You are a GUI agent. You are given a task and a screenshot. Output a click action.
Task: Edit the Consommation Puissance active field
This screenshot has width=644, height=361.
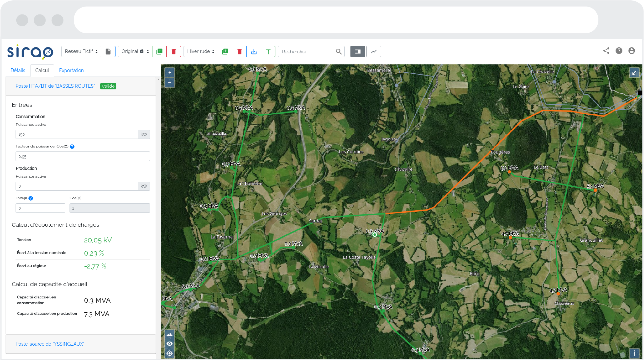pyautogui.click(x=77, y=134)
